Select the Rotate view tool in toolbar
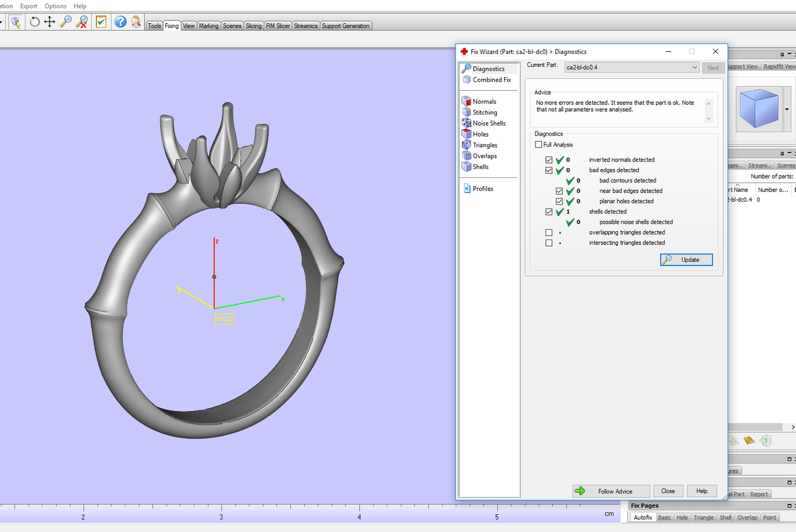Screen dimensions: 796x532 tap(34, 22)
